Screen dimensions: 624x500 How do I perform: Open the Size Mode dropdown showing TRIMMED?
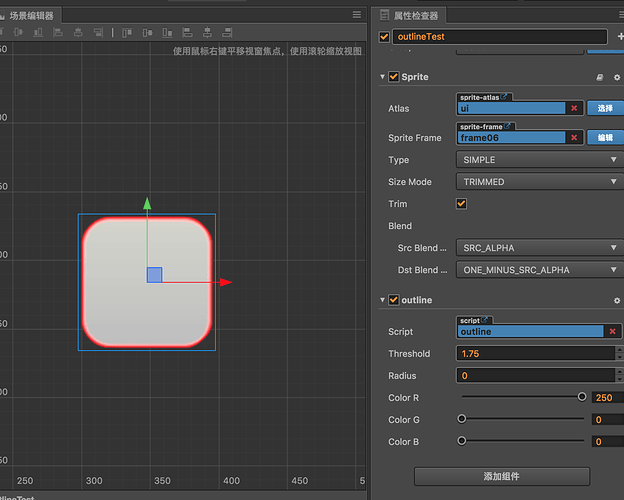click(539, 182)
